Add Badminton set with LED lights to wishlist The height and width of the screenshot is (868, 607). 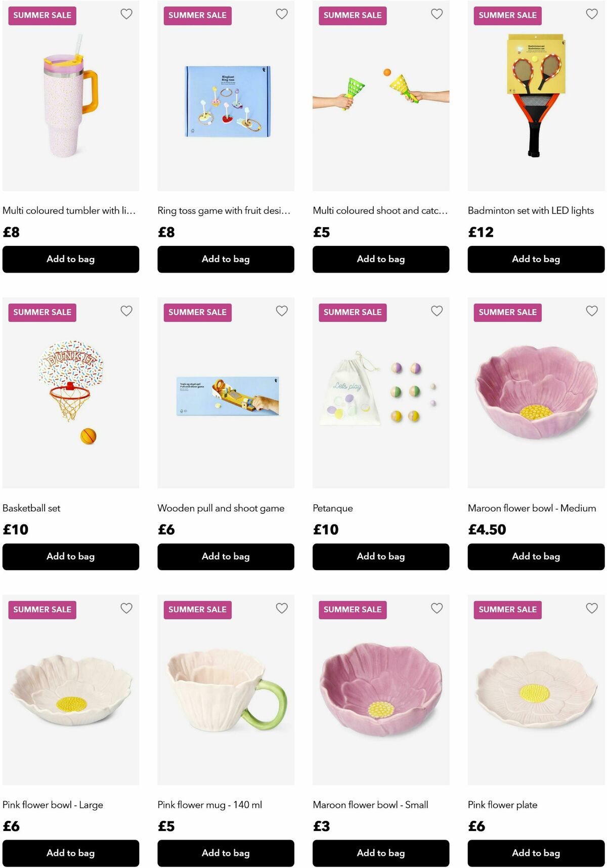[592, 14]
